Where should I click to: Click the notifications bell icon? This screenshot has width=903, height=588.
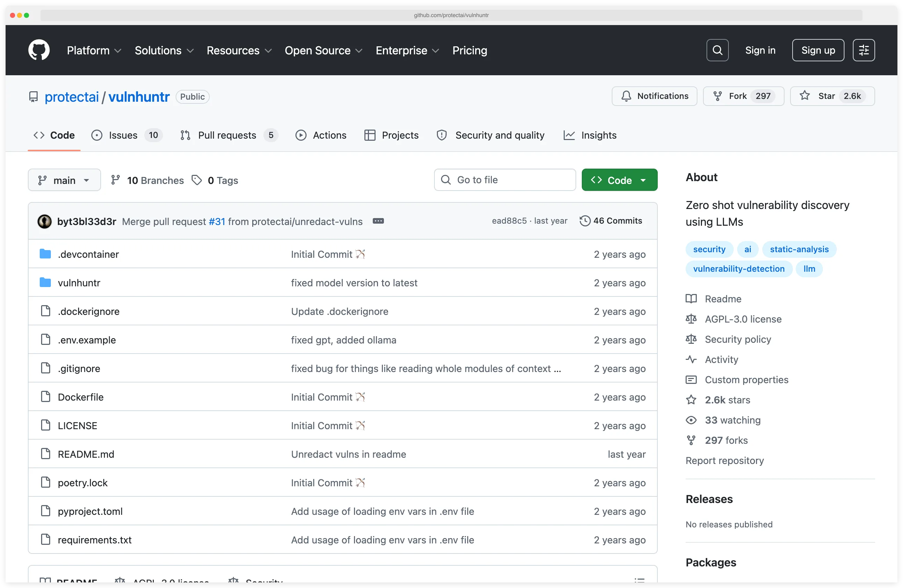[x=626, y=96]
